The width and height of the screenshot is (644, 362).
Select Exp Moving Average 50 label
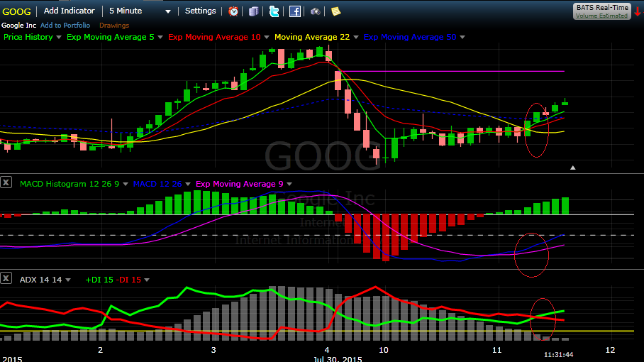(410, 37)
